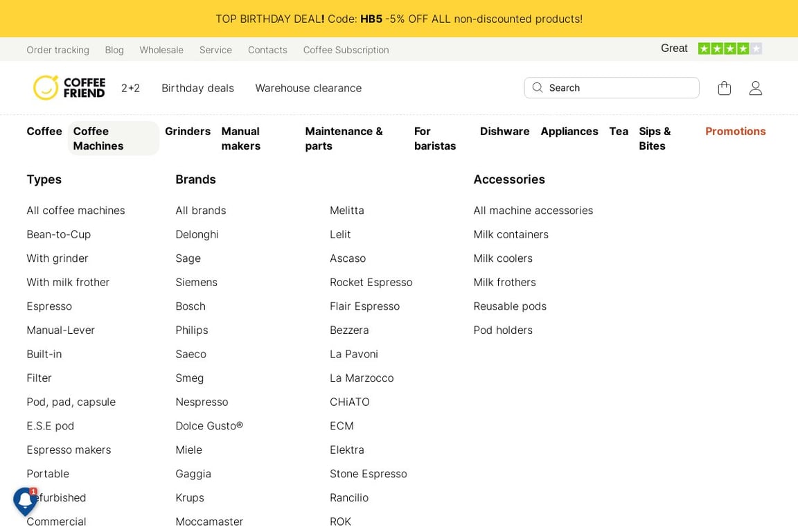Choose the Dolce Gusto brand
Screen dimensions: 798x532
click(209, 425)
